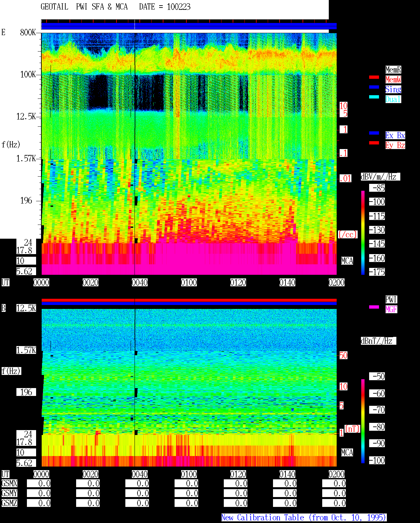Click the '-115' color scale value
Image resolution: width=420 pixels, height=523 pixels.
click(377, 216)
